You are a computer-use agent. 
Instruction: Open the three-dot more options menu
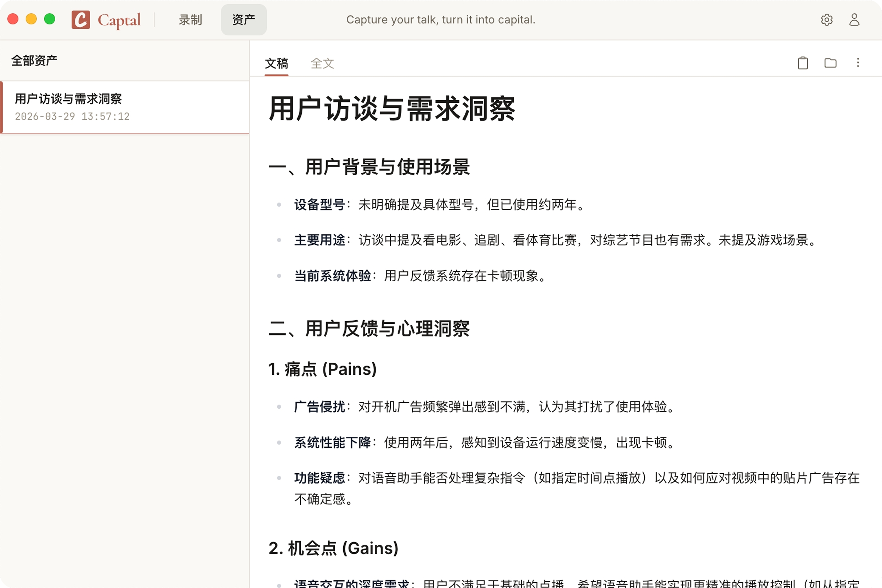click(858, 63)
